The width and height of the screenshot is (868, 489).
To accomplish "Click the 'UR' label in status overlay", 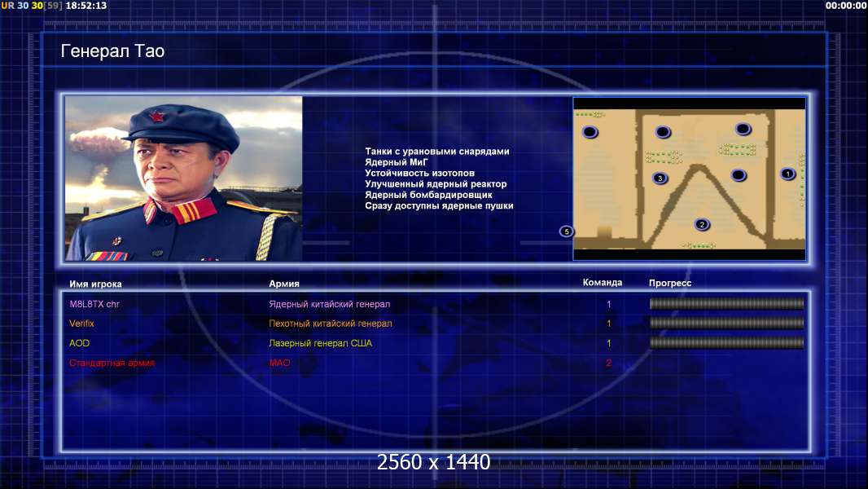I will click(8, 6).
